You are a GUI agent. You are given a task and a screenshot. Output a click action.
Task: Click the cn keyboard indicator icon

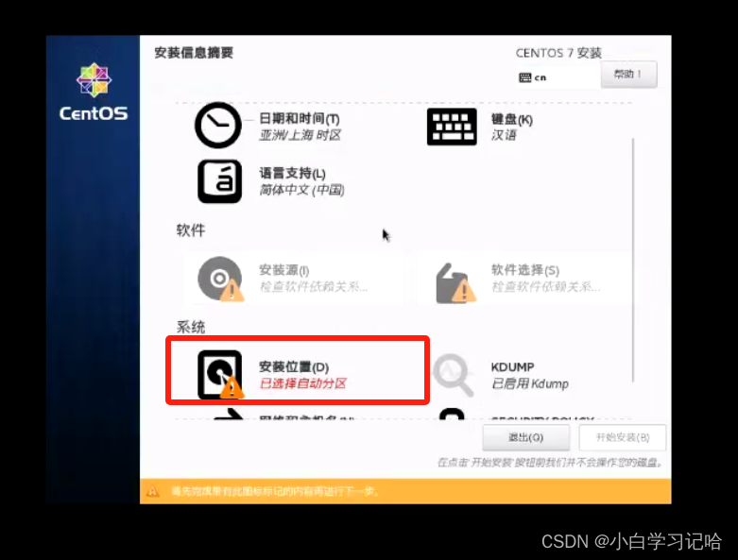(x=524, y=77)
